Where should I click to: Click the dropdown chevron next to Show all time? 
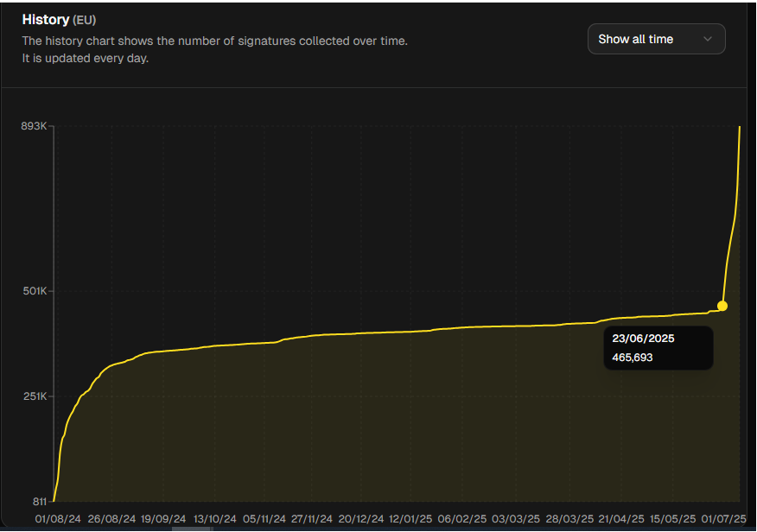[x=707, y=39]
